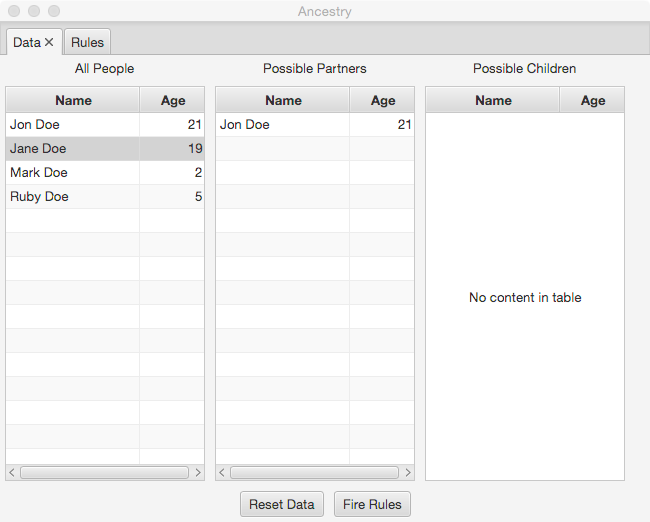The image size is (650, 522).
Task: Sort Possible Partners by Age header
Action: tap(382, 100)
